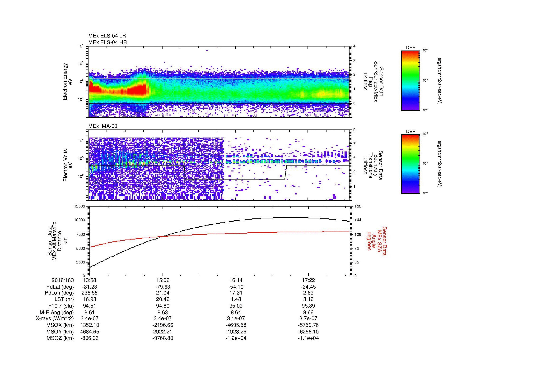Click the Electron Energy eV axis label
The height and width of the screenshot is (392, 555).
67,82
